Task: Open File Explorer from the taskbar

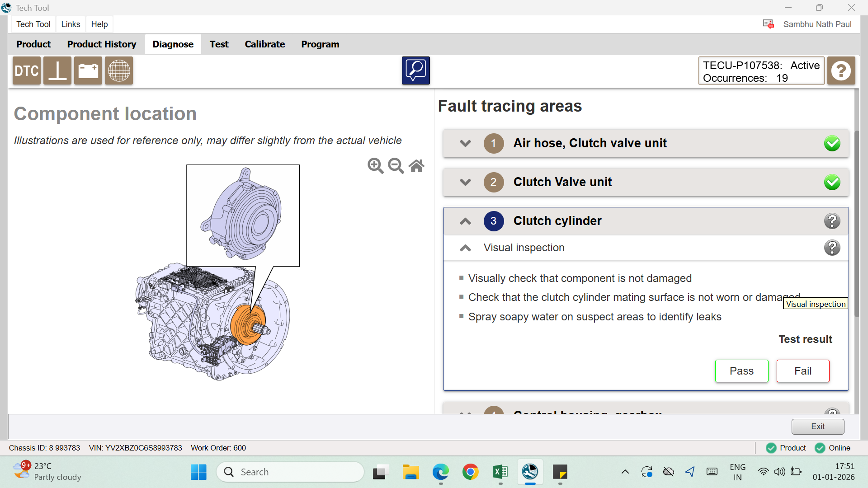Action: pyautogui.click(x=410, y=472)
